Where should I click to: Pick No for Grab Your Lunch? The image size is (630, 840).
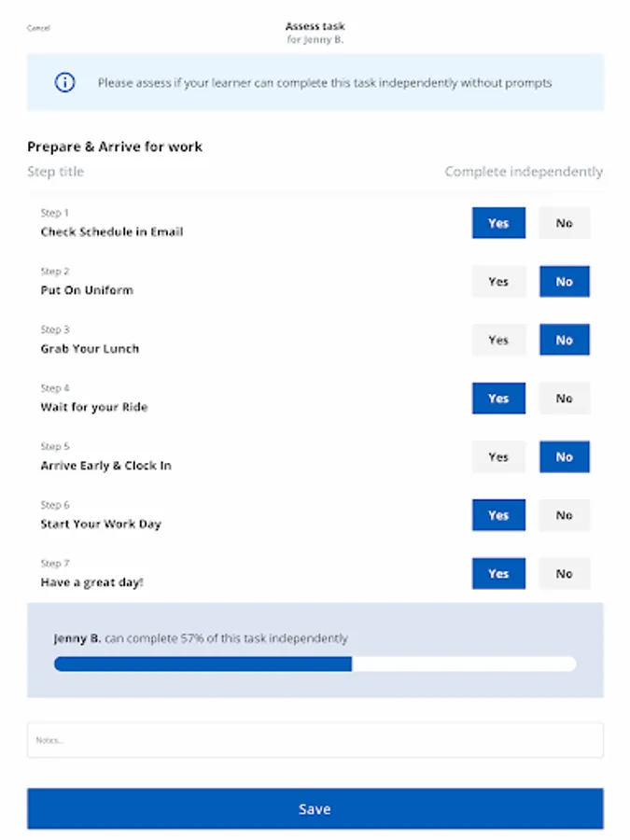(x=565, y=340)
